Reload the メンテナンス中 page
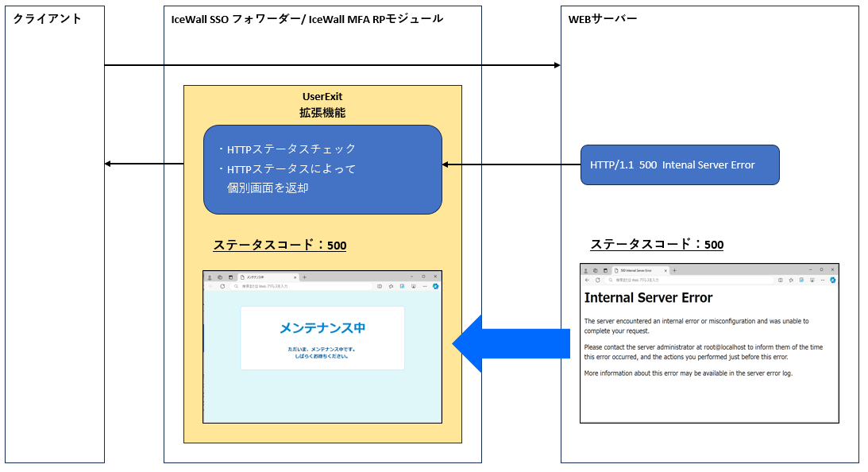Image resolution: width=868 pixels, height=472 pixels. point(222,286)
